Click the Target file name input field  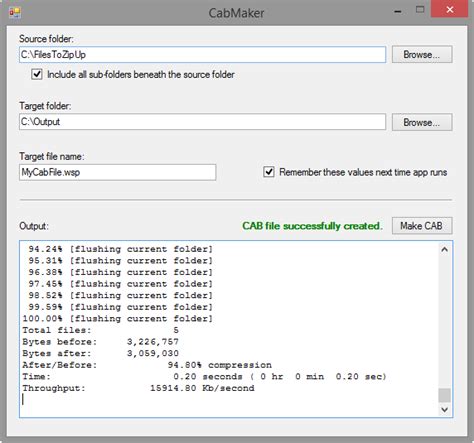(117, 172)
